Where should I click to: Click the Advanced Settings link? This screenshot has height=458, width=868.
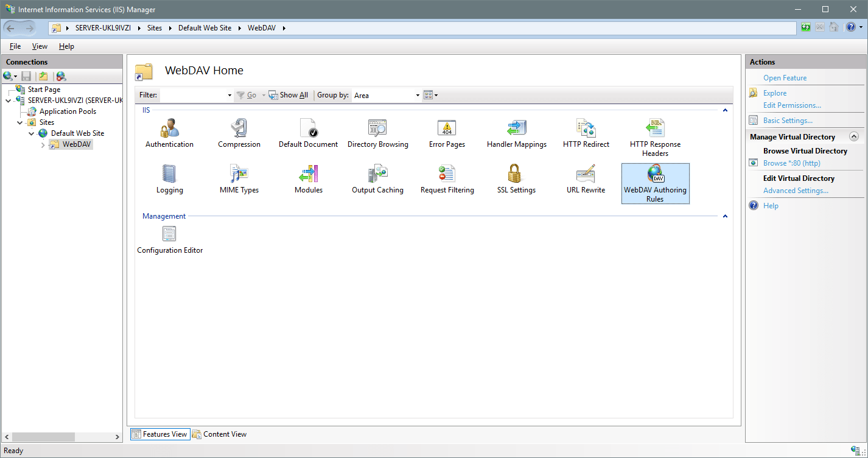pos(796,191)
